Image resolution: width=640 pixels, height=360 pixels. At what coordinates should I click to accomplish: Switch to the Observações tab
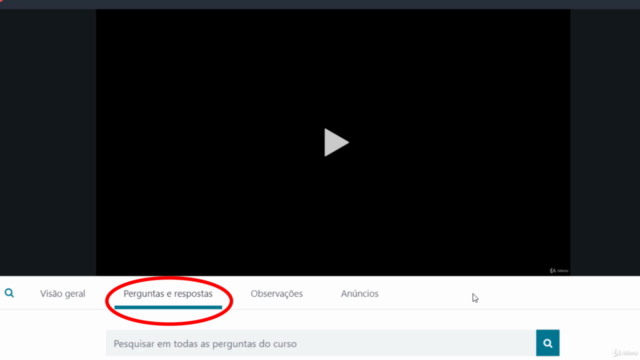[277, 293]
